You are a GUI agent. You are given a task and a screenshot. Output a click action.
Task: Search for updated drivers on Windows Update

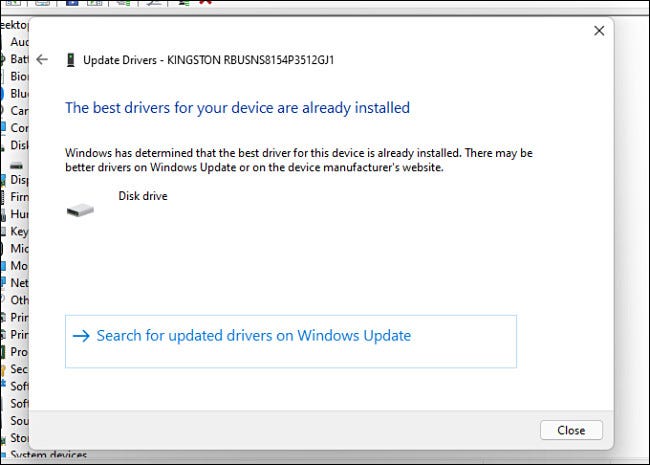[291, 341]
